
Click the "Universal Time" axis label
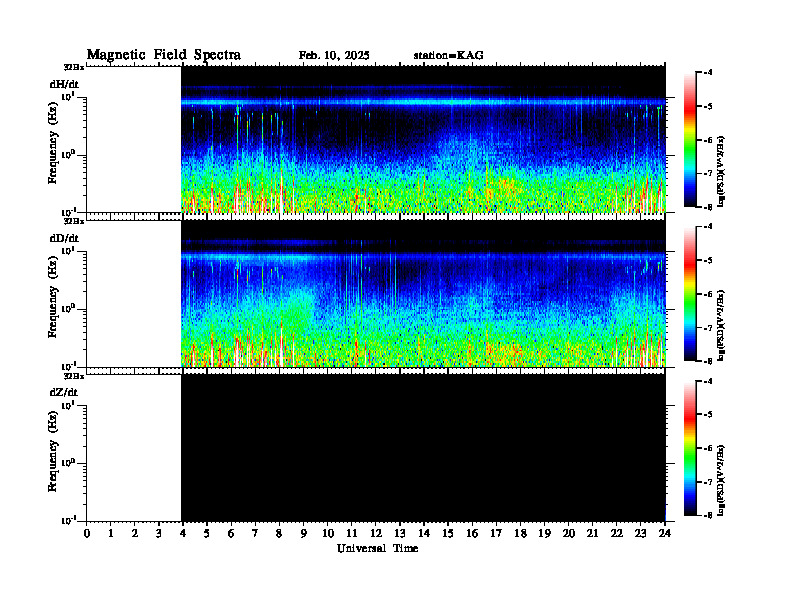tap(377, 548)
